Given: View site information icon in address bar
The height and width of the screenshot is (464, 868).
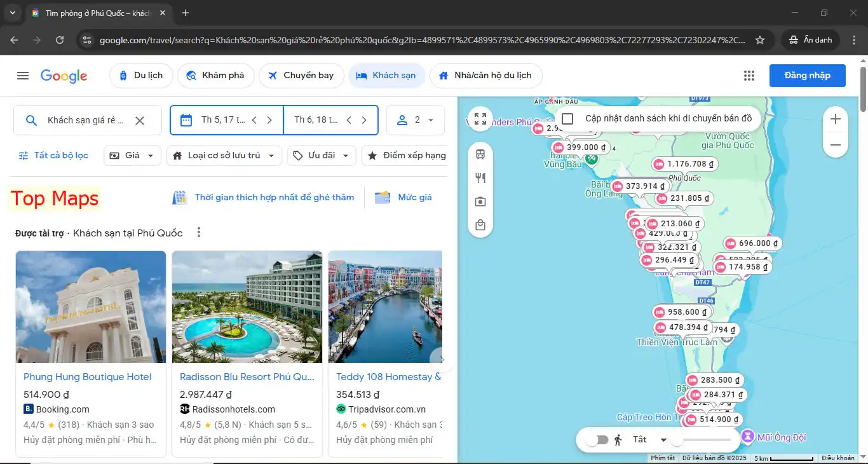Looking at the screenshot, I should pos(86,40).
